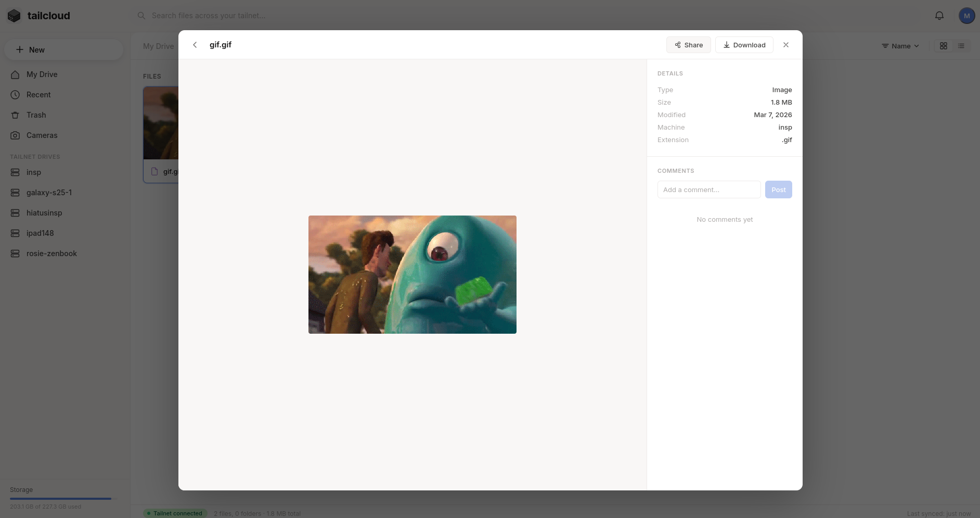The width and height of the screenshot is (980, 518).
Task: Click the gif.gif file thumbnail behind dialog
Action: click(161, 123)
